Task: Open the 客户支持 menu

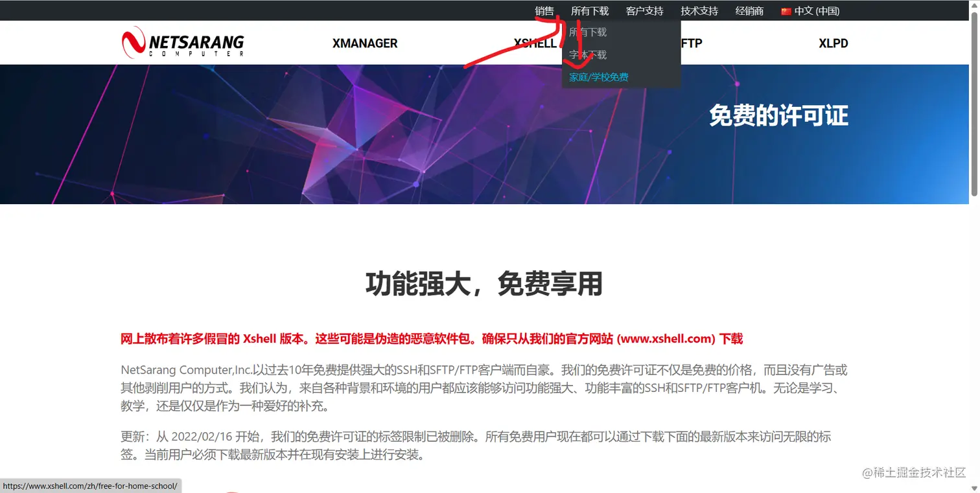Action: [645, 11]
